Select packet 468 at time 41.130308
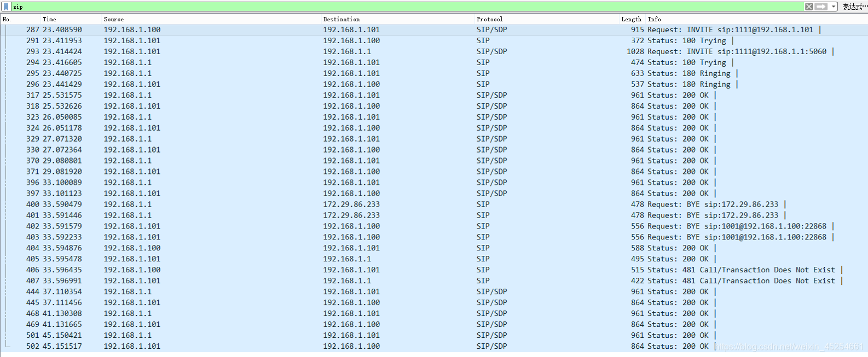This screenshot has width=868, height=357. pyautogui.click(x=434, y=314)
